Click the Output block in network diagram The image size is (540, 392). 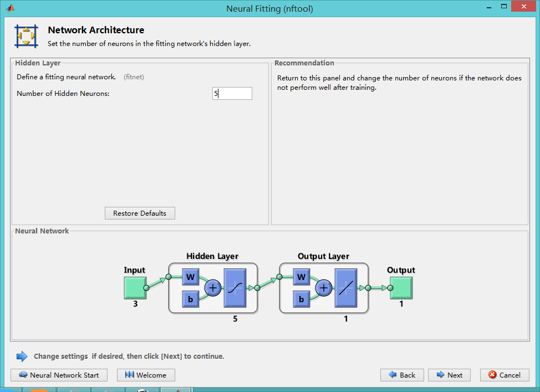pyautogui.click(x=401, y=288)
